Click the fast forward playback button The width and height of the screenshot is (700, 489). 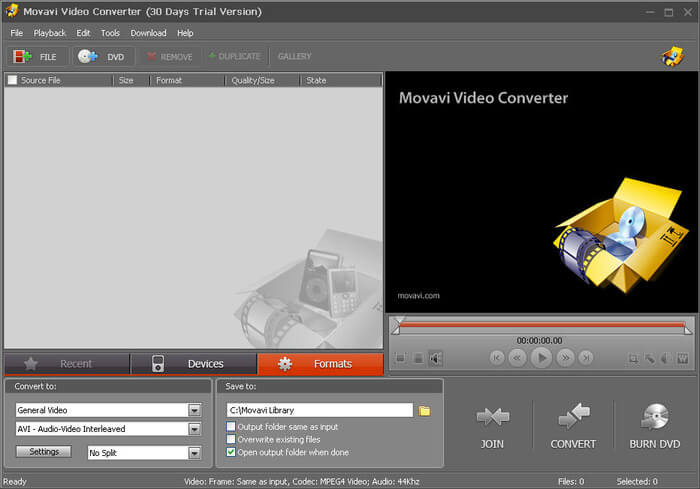[565, 358]
